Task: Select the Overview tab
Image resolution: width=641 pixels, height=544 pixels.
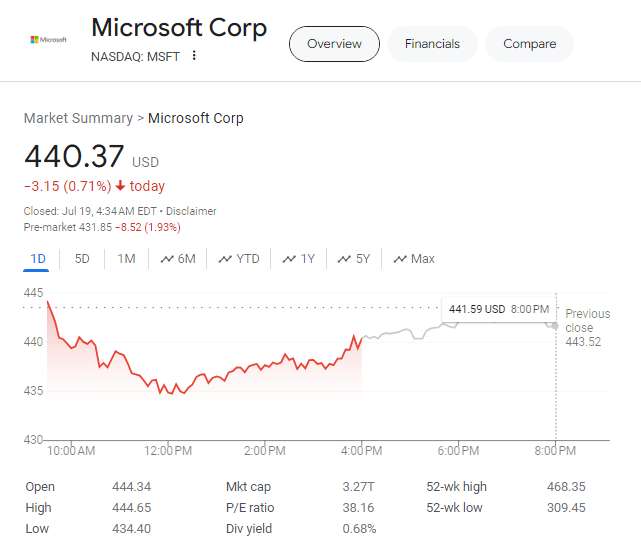Action: (x=334, y=44)
